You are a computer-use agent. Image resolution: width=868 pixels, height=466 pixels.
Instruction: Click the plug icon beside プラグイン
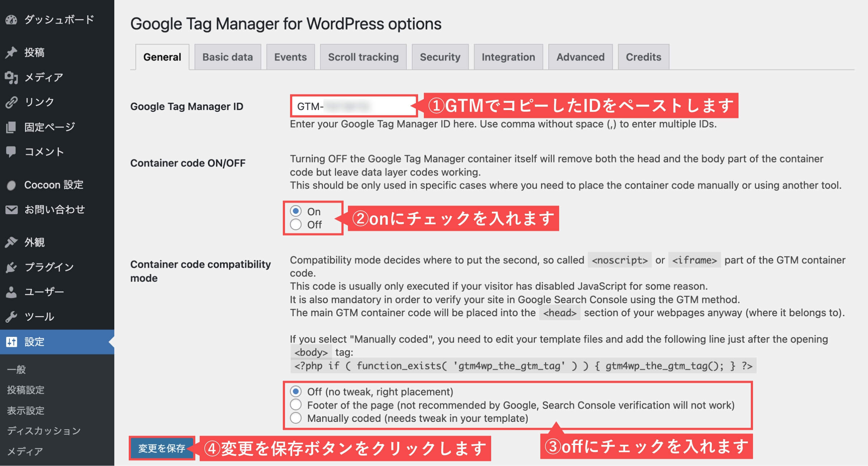(x=11, y=267)
